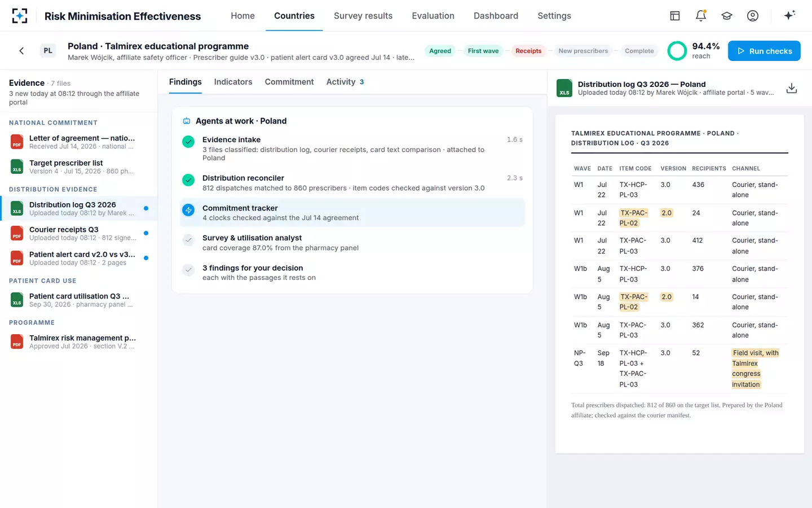
Task: Open Letter of agreement file
Action: [78, 142]
